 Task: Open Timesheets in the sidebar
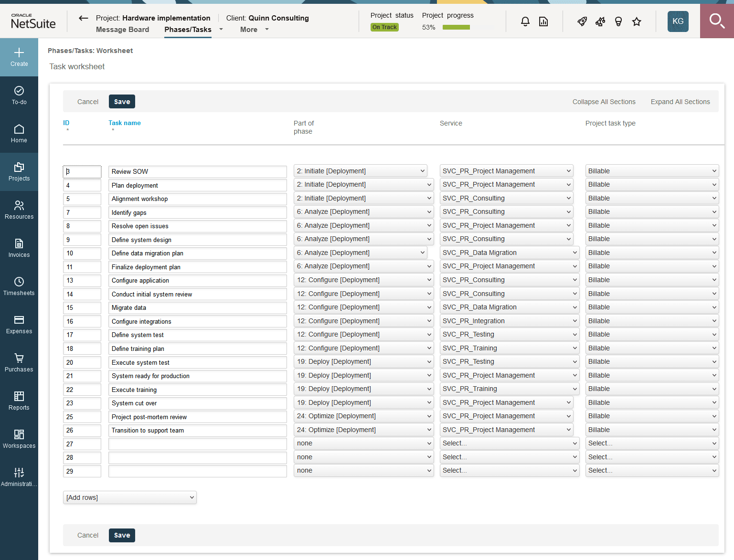click(x=19, y=286)
